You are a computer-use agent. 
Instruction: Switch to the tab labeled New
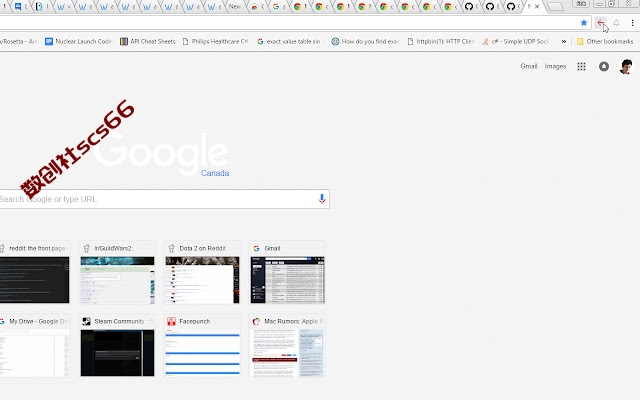[234, 7]
